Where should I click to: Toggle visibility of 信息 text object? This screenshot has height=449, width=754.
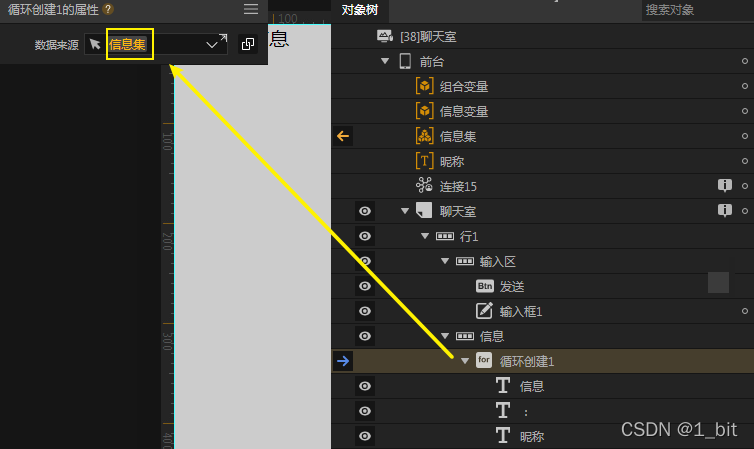pyautogui.click(x=365, y=386)
